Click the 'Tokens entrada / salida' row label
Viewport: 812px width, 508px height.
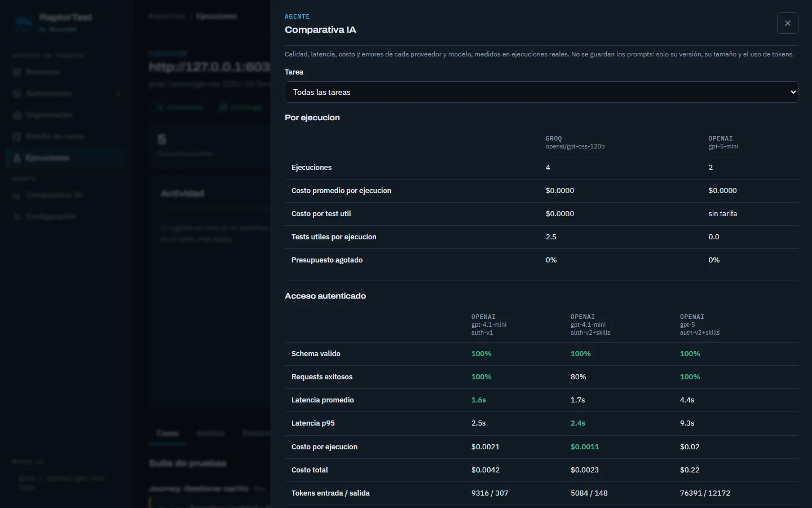point(330,493)
